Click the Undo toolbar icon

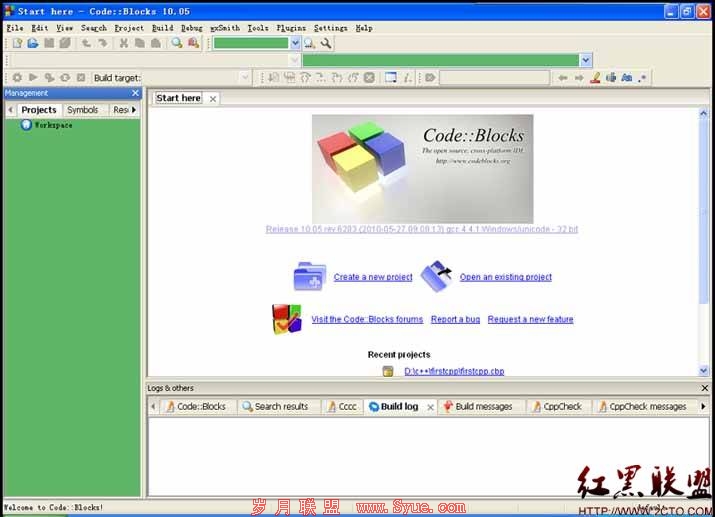click(86, 43)
